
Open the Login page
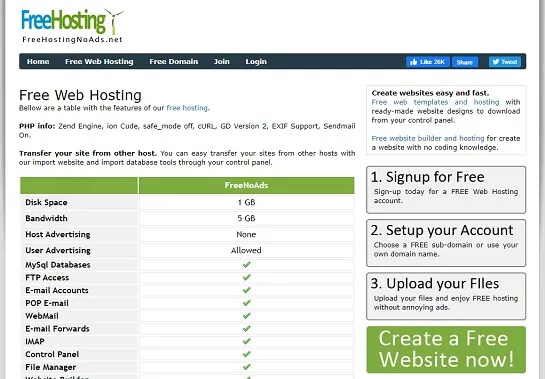(256, 62)
